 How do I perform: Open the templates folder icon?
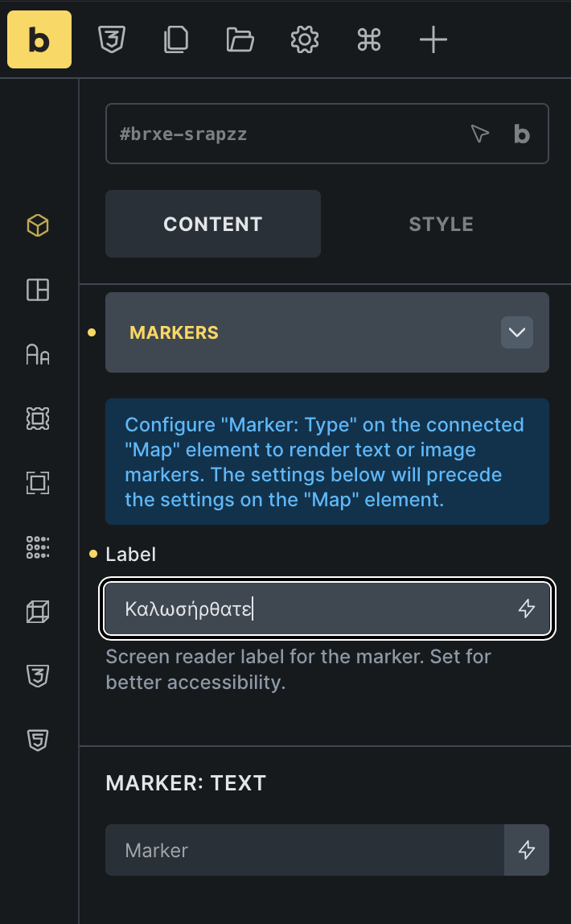[240, 39]
